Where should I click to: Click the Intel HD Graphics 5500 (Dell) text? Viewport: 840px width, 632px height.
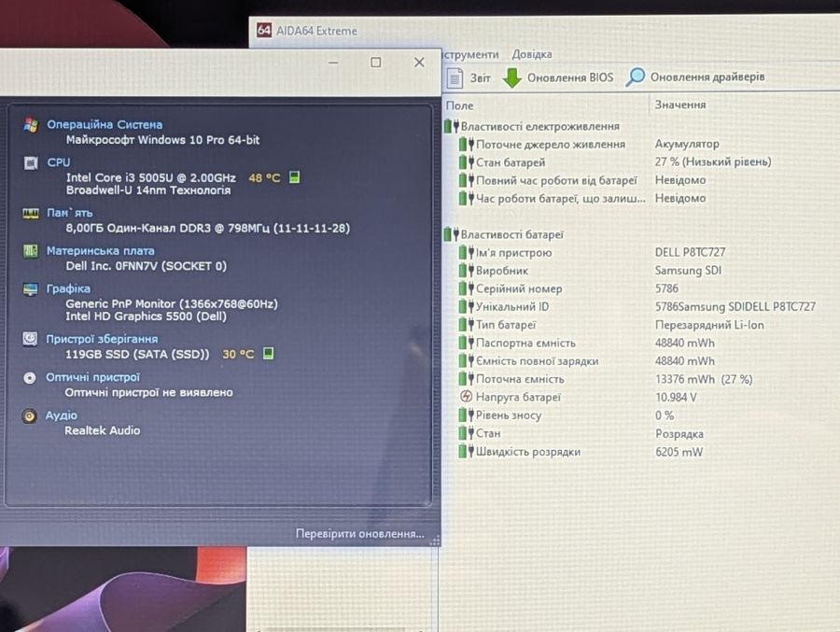(x=146, y=316)
